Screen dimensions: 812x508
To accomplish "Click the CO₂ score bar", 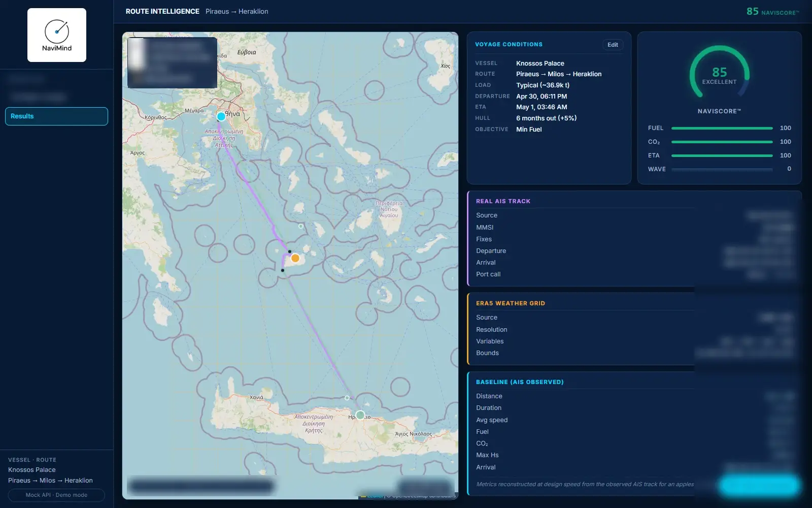I will (x=722, y=142).
